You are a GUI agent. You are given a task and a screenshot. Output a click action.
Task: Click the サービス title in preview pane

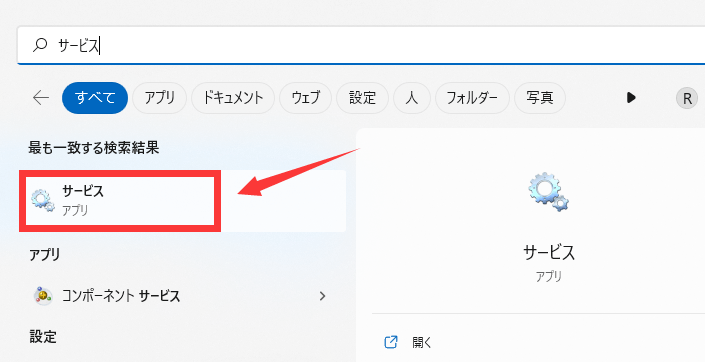[x=549, y=253]
